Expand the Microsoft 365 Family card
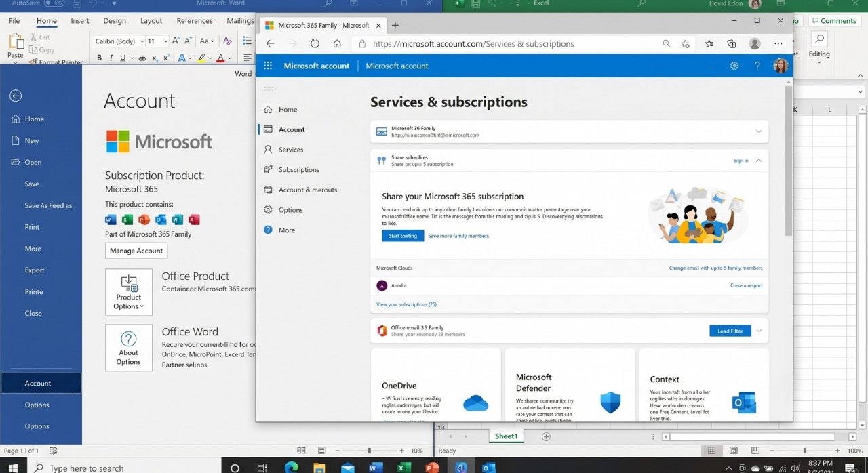Viewport: 868px width, 473px height. tap(759, 131)
